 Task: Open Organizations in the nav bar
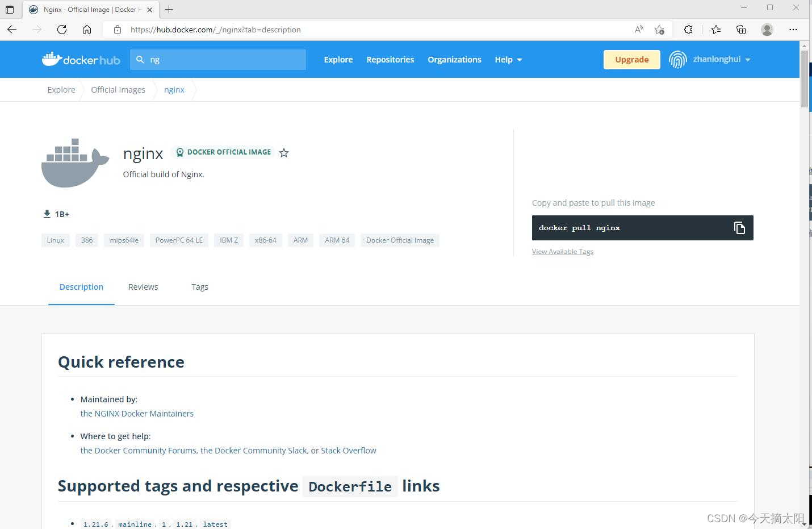(x=454, y=60)
